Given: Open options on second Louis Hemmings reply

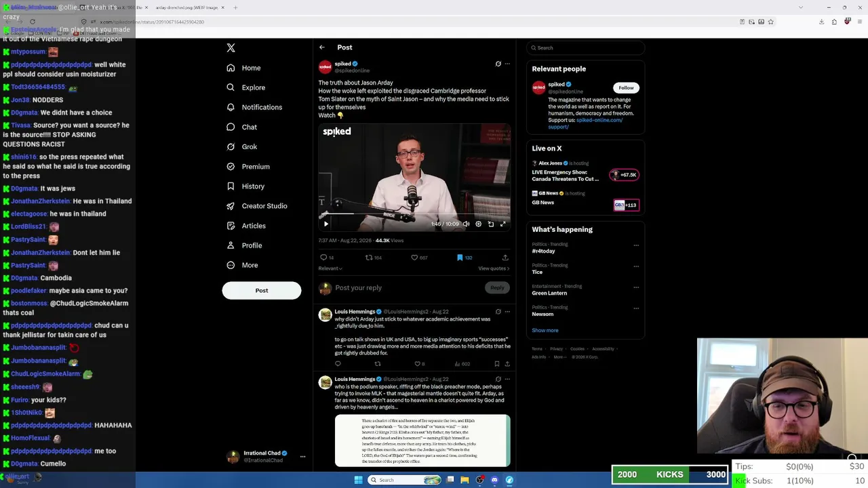Looking at the screenshot, I should pyautogui.click(x=507, y=380).
